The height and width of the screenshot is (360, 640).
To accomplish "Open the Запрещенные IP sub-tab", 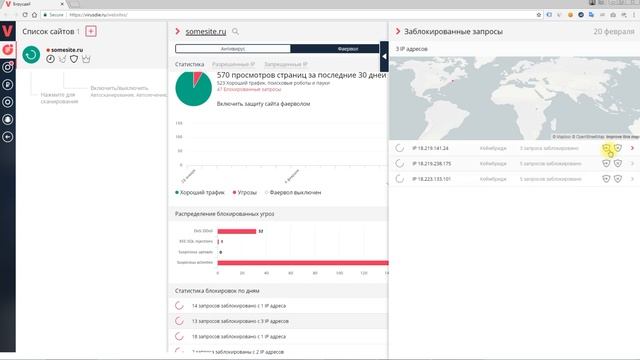I will pyautogui.click(x=286, y=64).
